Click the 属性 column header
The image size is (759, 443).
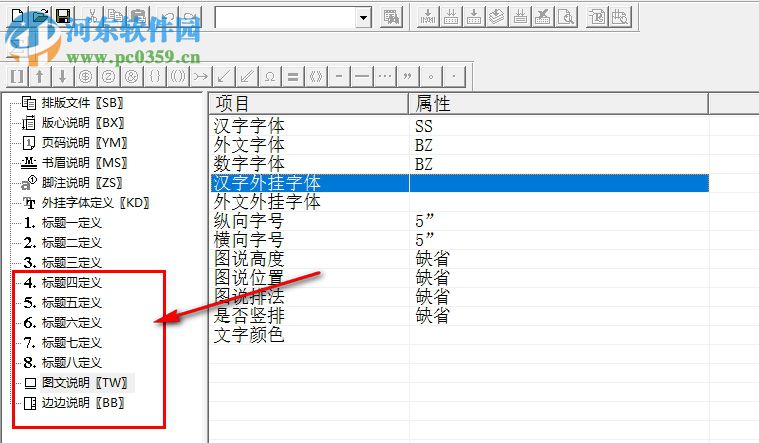click(x=559, y=104)
